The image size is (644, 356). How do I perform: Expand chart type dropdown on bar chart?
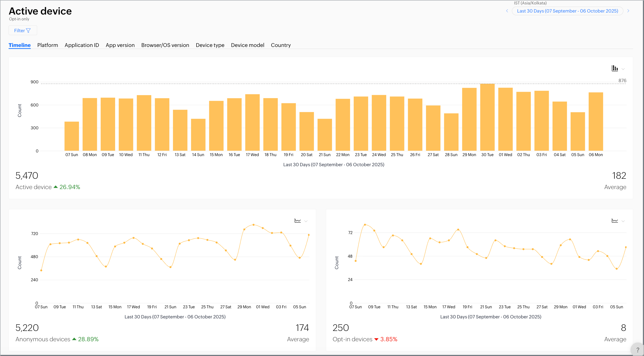[x=623, y=69]
